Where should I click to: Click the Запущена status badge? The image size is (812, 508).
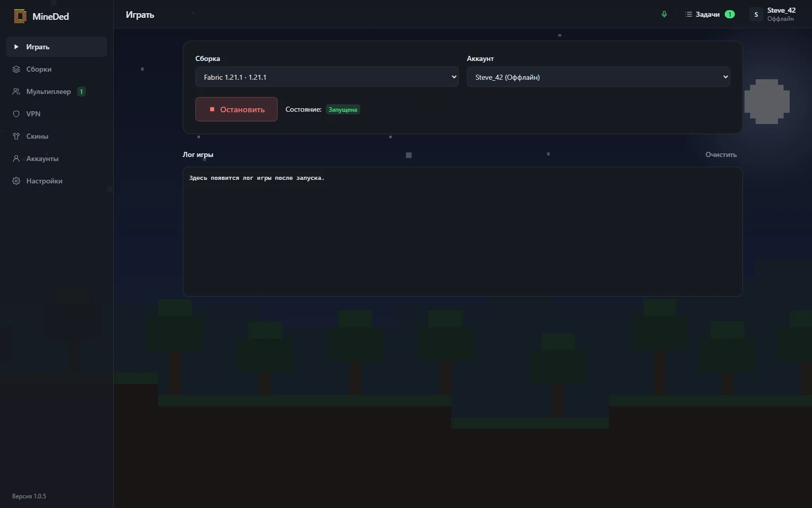coord(343,109)
